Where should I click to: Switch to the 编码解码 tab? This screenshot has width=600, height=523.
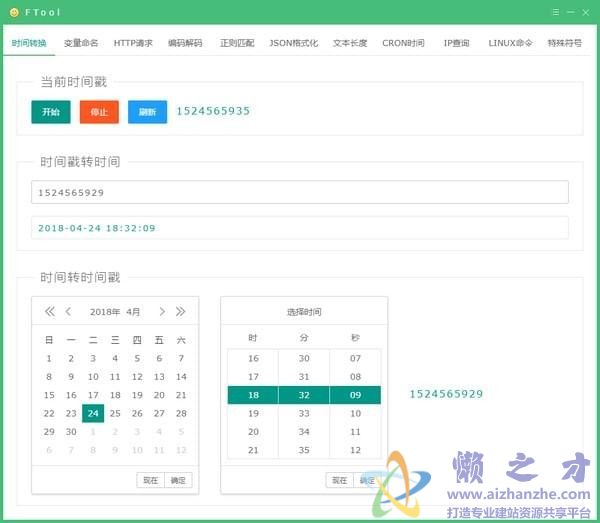pos(185,43)
